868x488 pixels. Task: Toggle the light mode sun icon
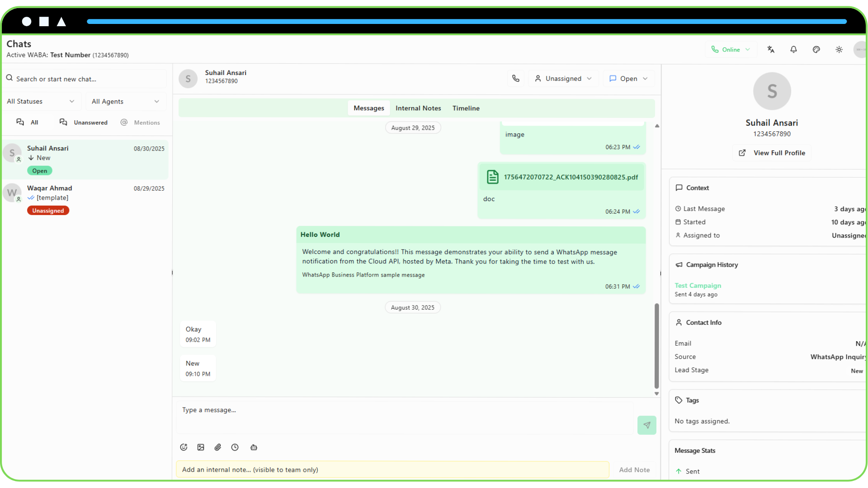pos(839,50)
